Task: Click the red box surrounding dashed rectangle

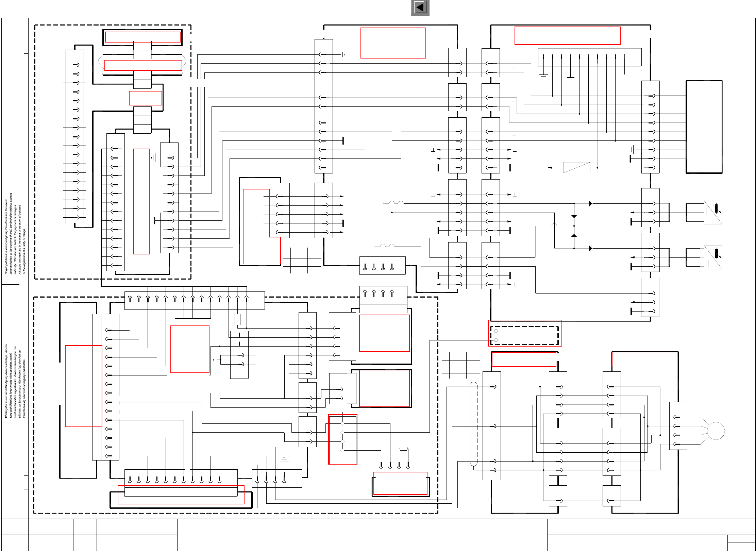Action: 525,333
